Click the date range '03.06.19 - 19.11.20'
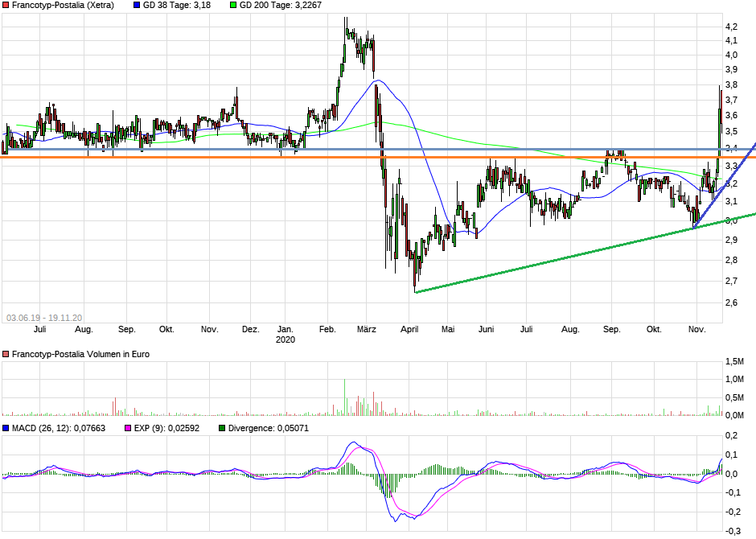Screen dimensions: 756x539 click(x=44, y=318)
